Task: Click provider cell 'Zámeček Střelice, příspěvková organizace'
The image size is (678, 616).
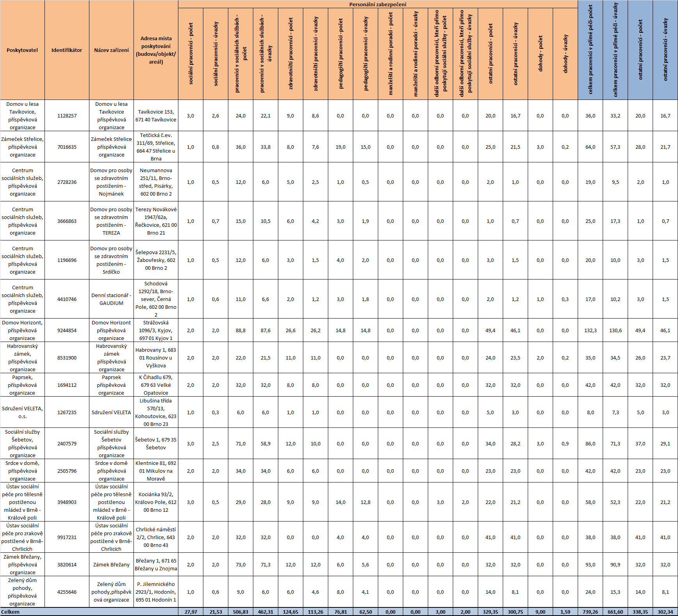Action: point(22,147)
